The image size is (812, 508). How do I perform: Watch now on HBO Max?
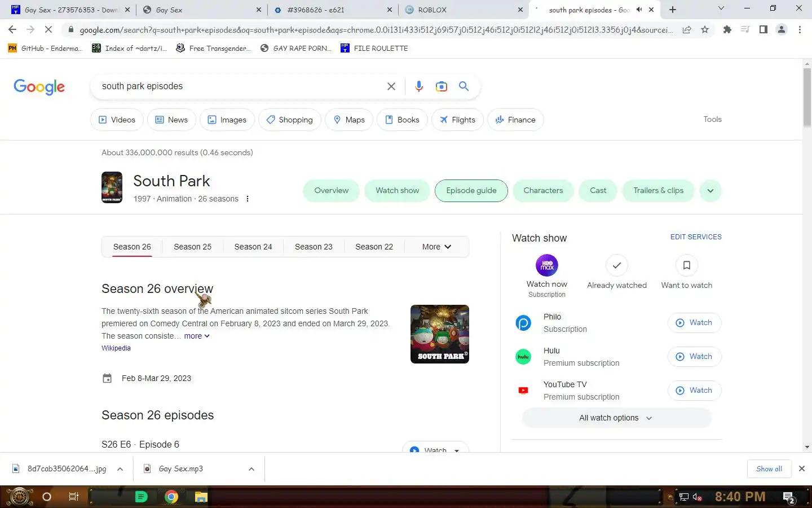coord(546,276)
